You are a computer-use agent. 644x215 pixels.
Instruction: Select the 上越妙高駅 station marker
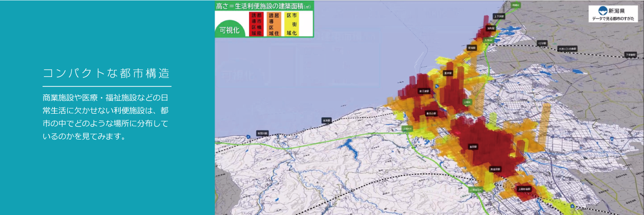[x=523, y=189]
